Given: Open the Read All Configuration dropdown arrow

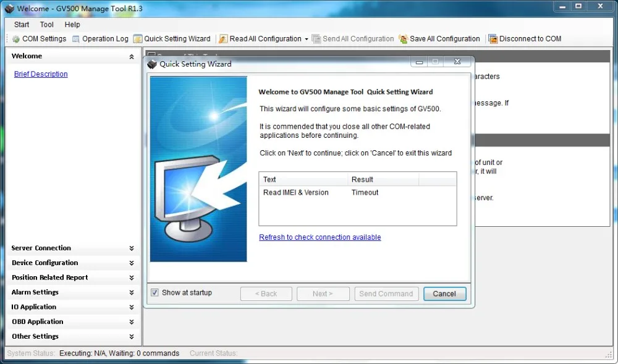Looking at the screenshot, I should tap(307, 40).
